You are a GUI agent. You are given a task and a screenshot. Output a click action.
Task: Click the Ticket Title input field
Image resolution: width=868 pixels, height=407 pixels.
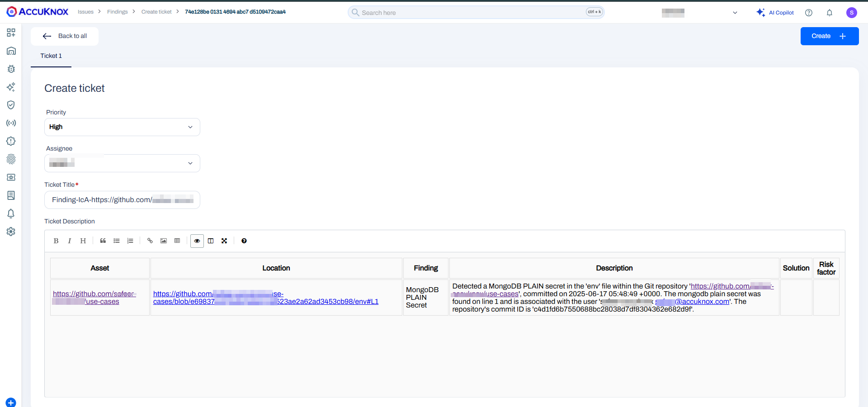pos(122,200)
